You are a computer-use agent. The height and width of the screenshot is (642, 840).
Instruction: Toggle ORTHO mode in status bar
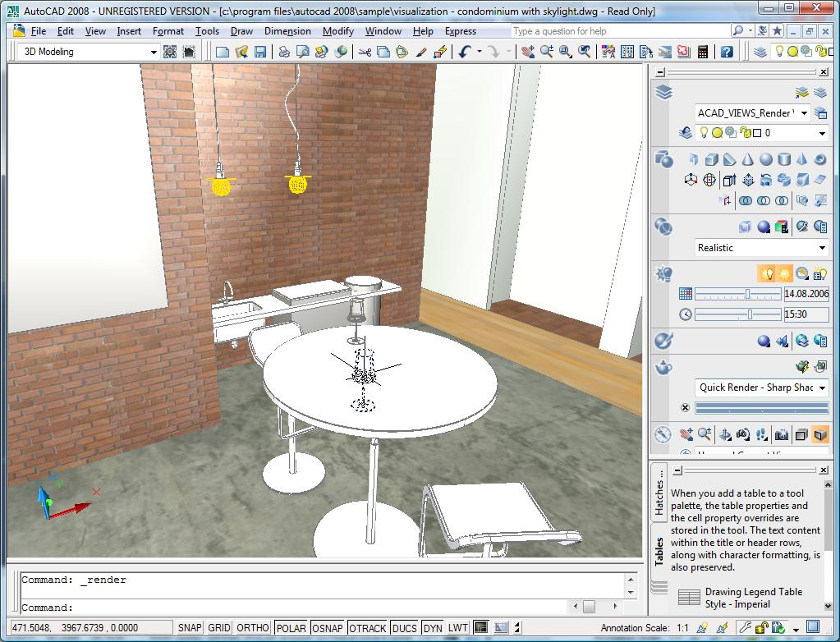point(253,627)
